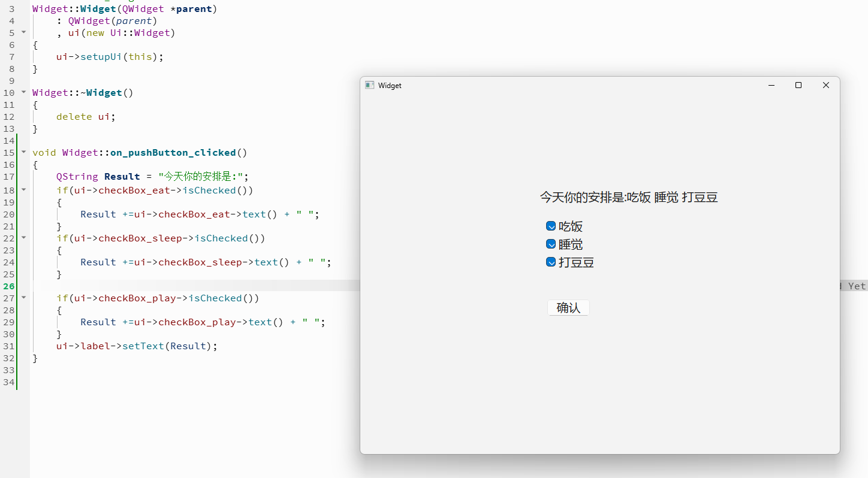868x478 pixels.
Task: Uncheck the 吃饭 checkbox
Action: coord(551,226)
